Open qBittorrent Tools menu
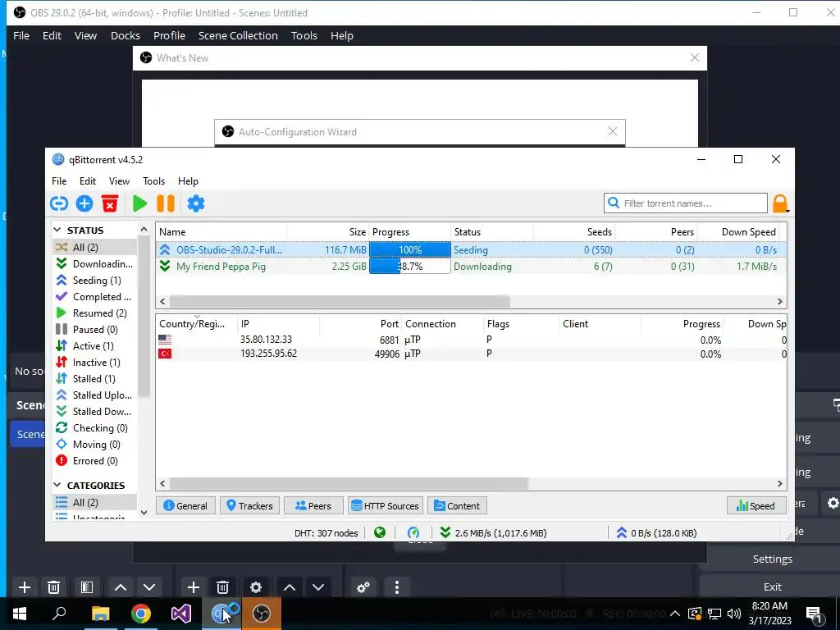The image size is (840, 630). point(153,181)
